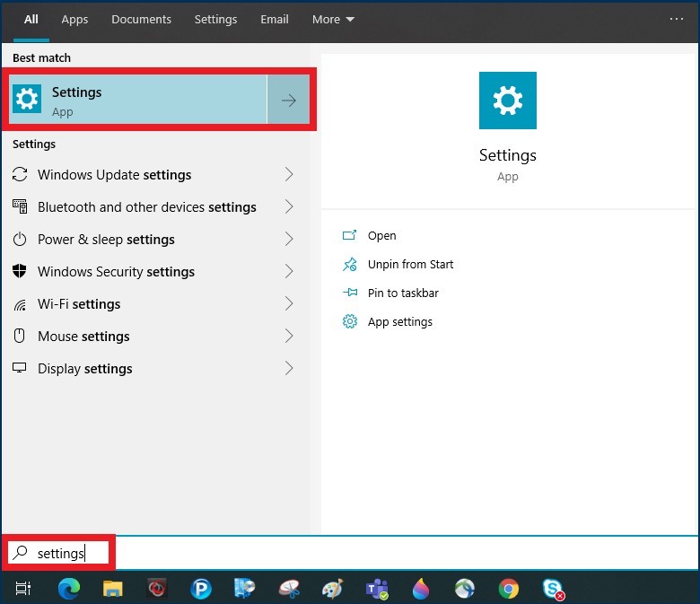
Task: Launch File Explorer from the taskbar
Action: pyautogui.click(x=112, y=589)
